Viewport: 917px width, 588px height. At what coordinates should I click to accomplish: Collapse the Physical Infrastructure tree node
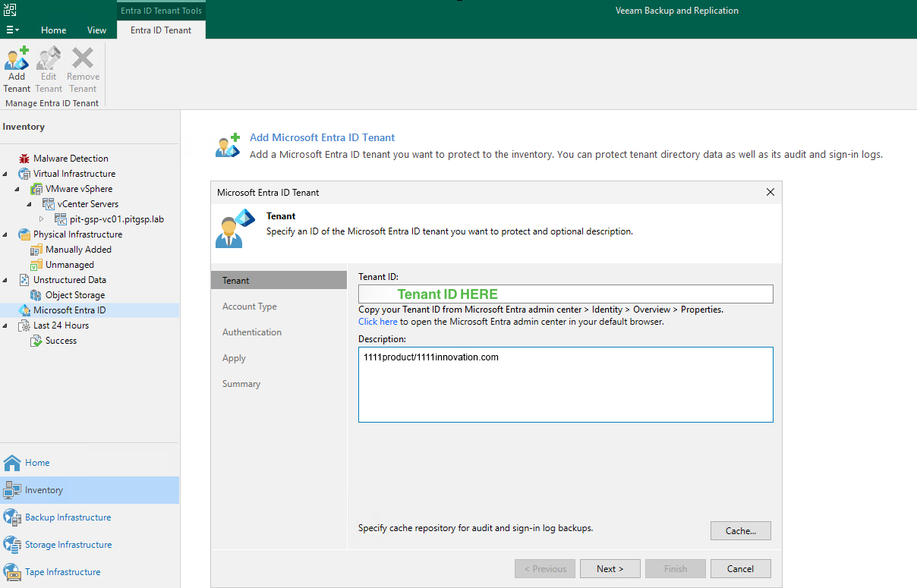click(6, 234)
